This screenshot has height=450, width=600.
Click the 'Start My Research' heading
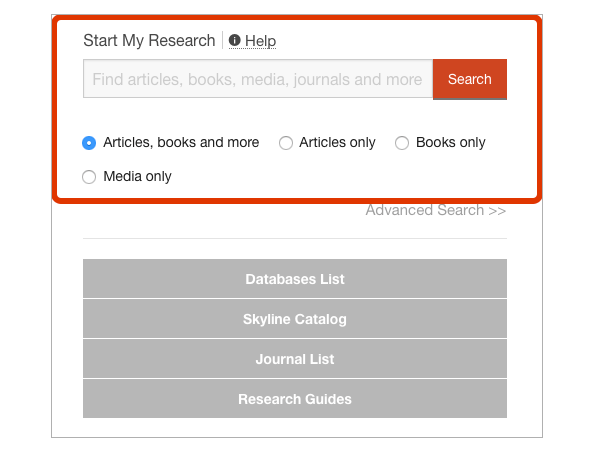pos(149,41)
